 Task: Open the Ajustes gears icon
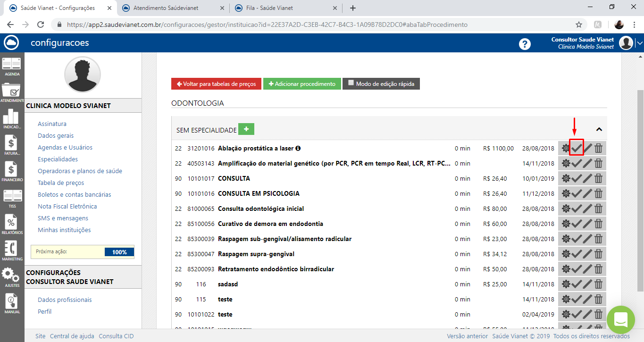[x=12, y=277]
